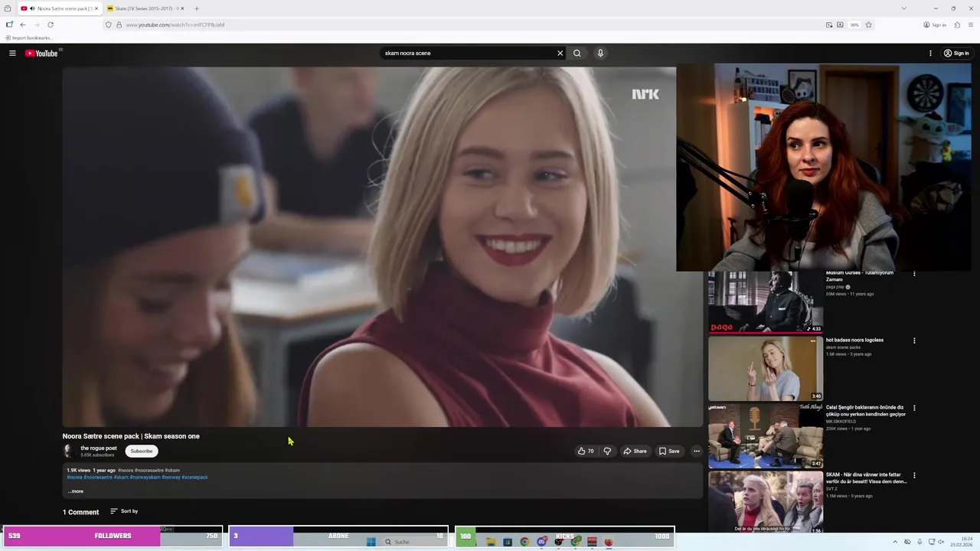This screenshot has height=551, width=980.
Task: Follow the #norwayskam hashtag link
Action: [x=145, y=477]
